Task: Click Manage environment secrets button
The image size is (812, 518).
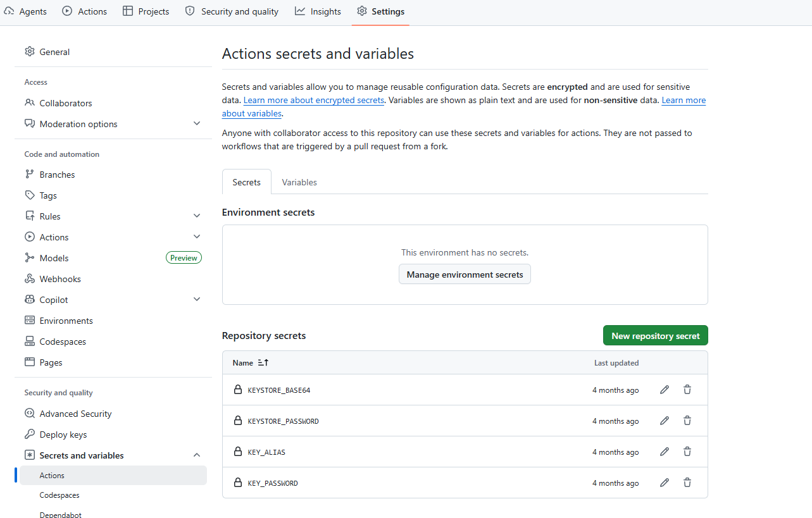Action: coord(465,274)
